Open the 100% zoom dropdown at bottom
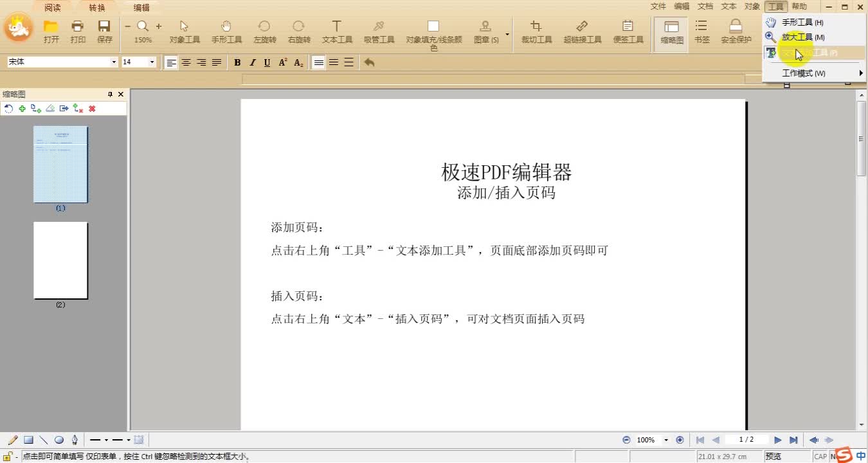Viewport: 868px width, 463px height. tap(666, 440)
